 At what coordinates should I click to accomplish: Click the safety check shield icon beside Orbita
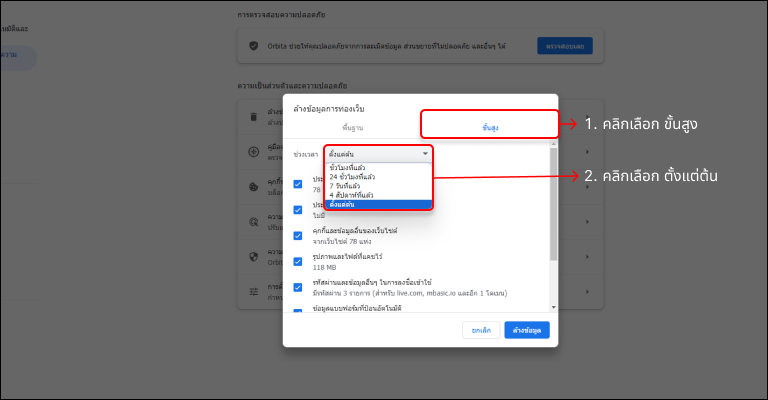pyautogui.click(x=254, y=46)
